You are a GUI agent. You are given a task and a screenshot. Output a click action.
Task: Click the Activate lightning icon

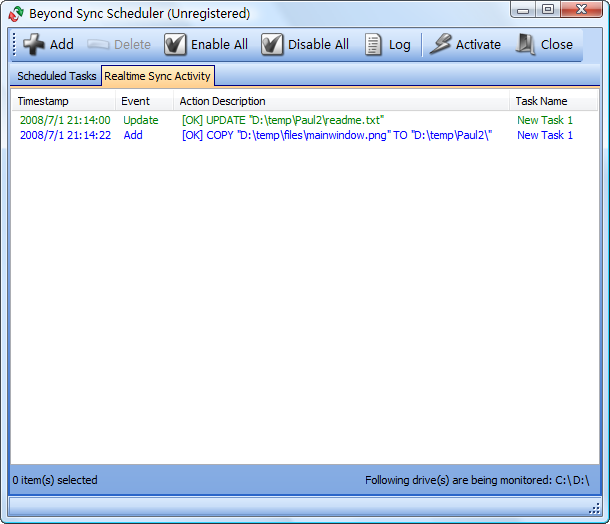point(441,44)
